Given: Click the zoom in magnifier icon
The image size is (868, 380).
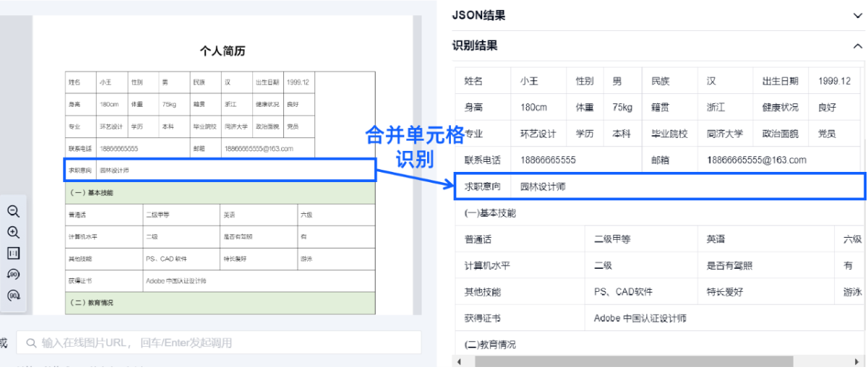Looking at the screenshot, I should (x=13, y=233).
